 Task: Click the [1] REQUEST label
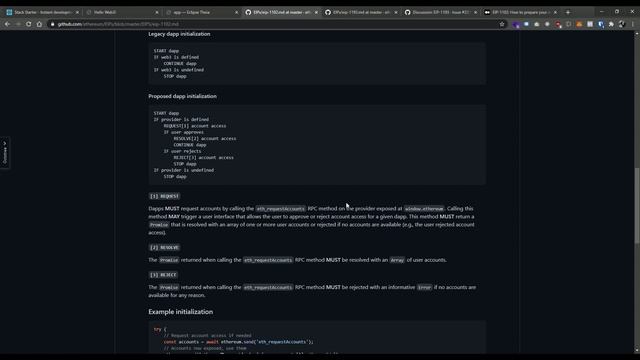(x=164, y=196)
